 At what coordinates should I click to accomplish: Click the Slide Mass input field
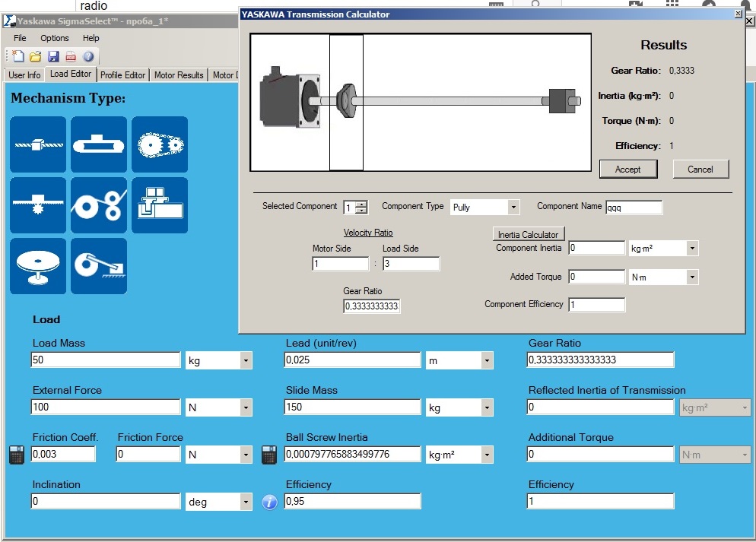point(352,407)
